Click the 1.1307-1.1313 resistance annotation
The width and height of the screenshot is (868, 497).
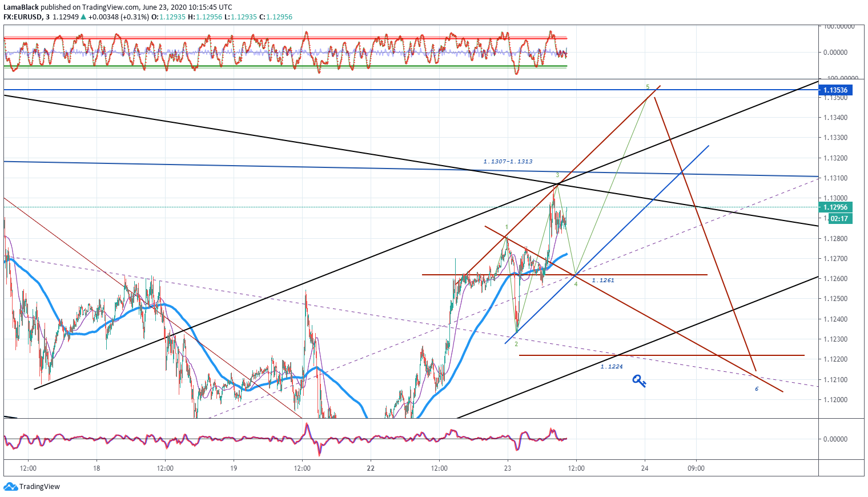click(x=508, y=162)
